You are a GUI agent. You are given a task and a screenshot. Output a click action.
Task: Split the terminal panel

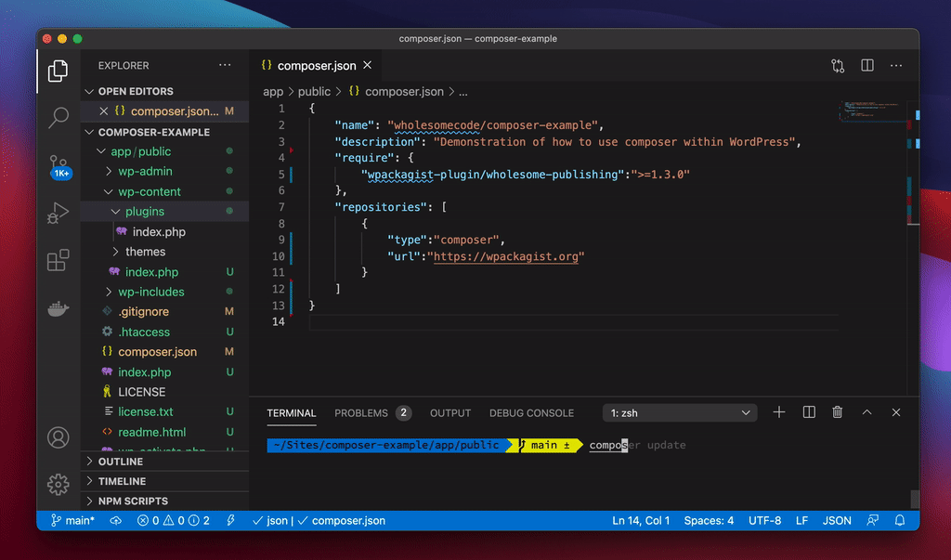pyautogui.click(x=809, y=412)
